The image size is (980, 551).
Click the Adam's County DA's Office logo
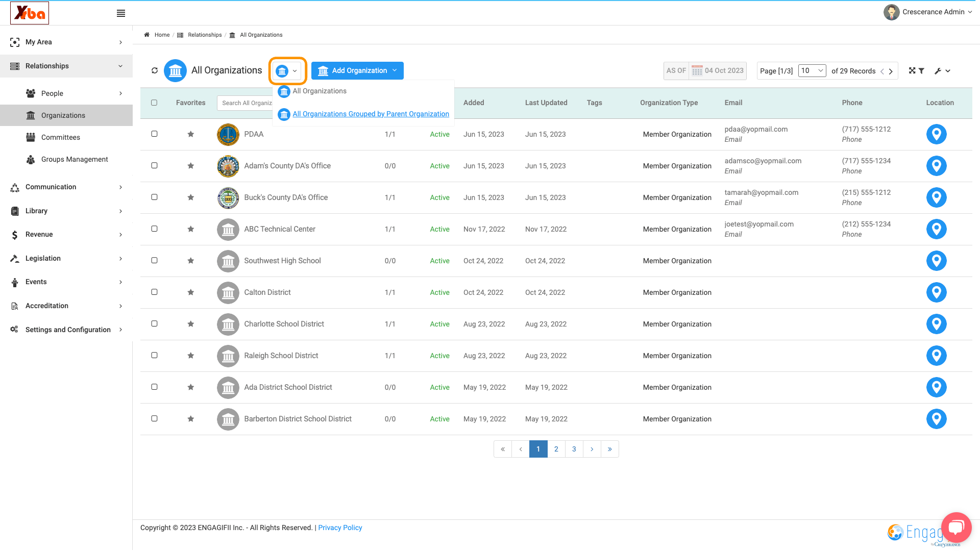click(x=228, y=166)
